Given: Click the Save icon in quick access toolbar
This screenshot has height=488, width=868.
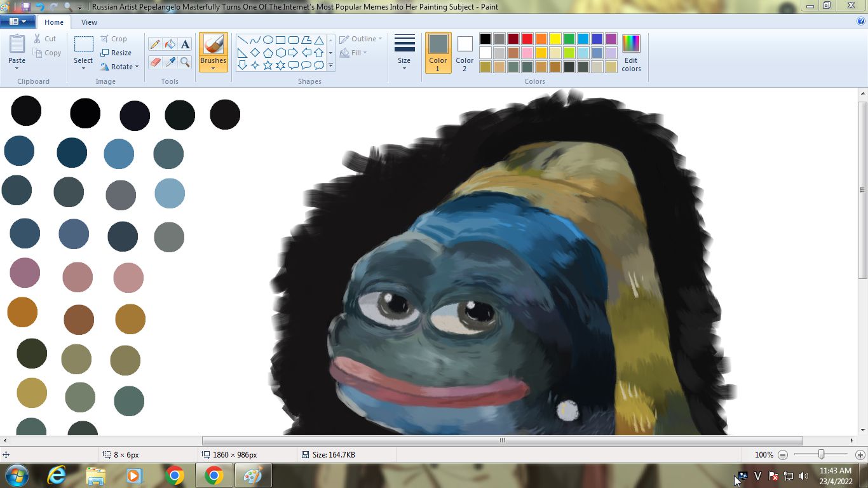Looking at the screenshot, I should (x=26, y=7).
